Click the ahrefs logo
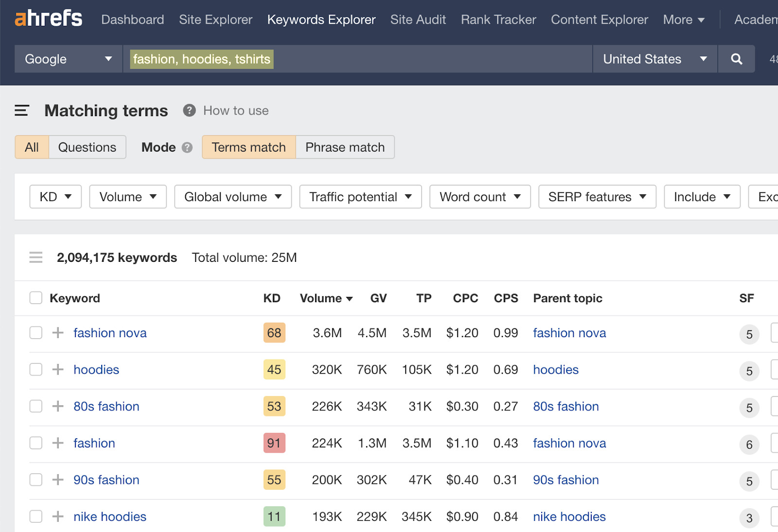Screen dimensions: 778x532 coord(49,19)
